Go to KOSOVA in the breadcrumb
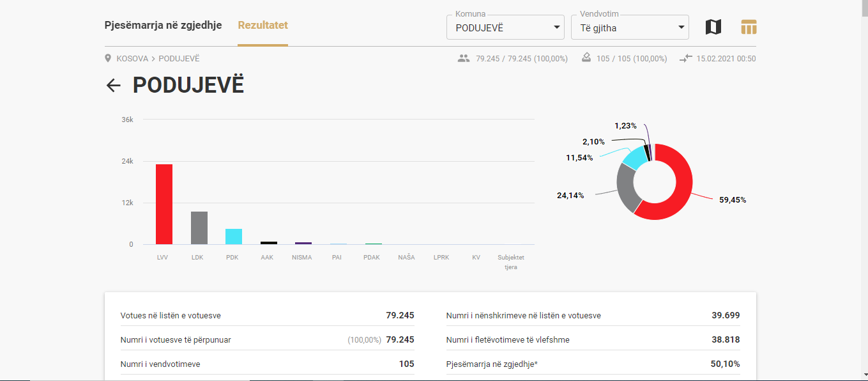 click(x=132, y=58)
